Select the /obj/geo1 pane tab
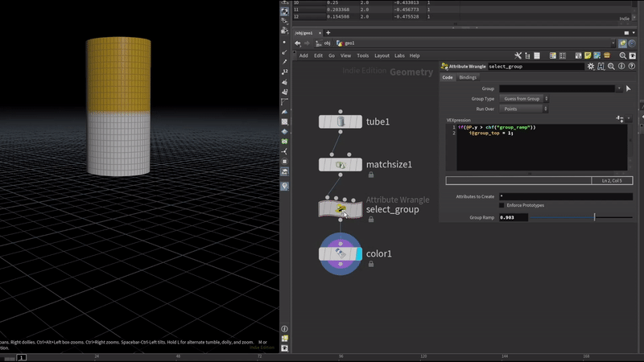 pos(304,33)
